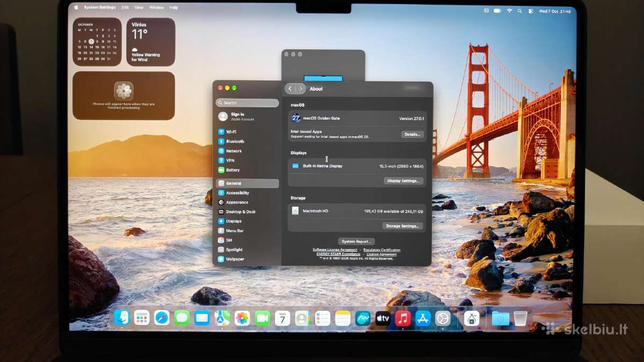Open the License Agreement link
This screenshot has width=644, height=362.
[382, 254]
